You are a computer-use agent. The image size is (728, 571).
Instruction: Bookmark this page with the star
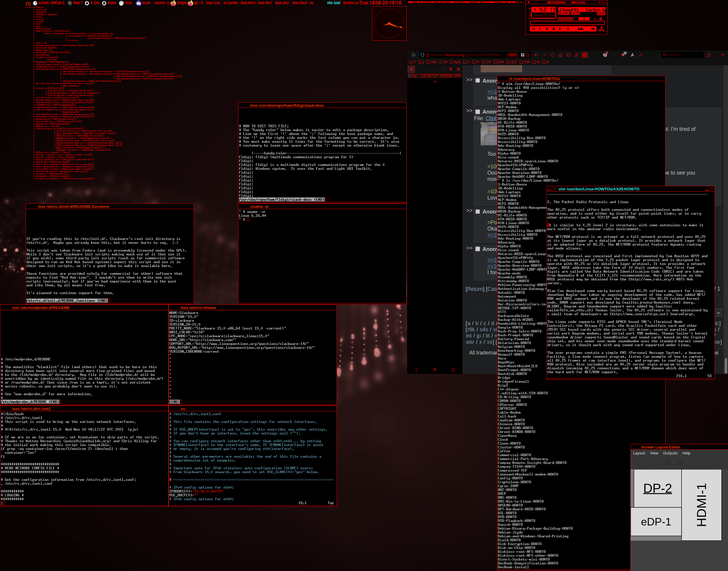(x=528, y=55)
